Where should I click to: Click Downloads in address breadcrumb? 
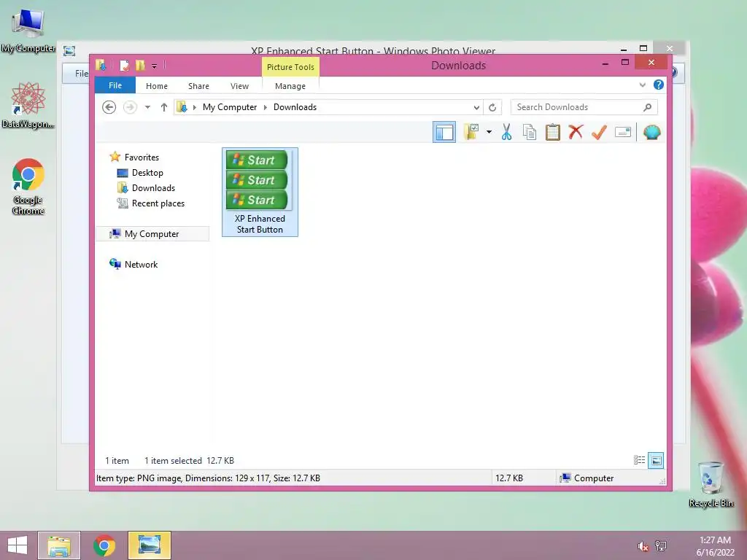point(295,107)
